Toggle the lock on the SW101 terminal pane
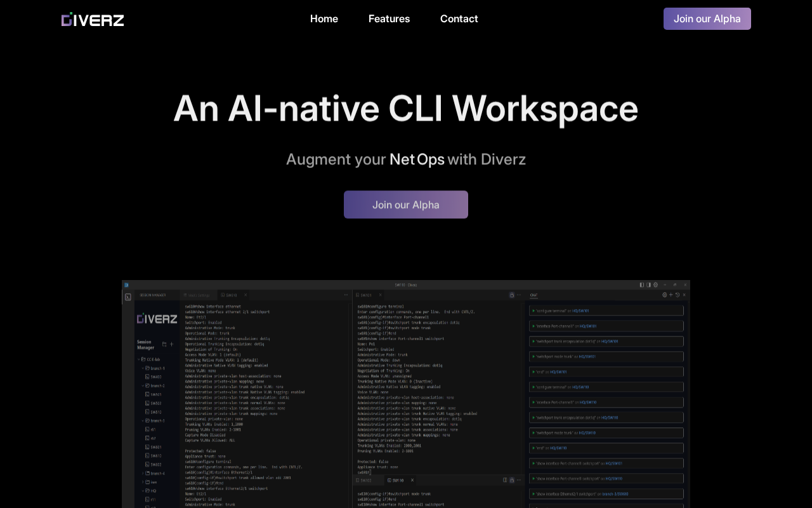Image resolution: width=812 pixels, height=508 pixels. pyautogui.click(x=511, y=295)
